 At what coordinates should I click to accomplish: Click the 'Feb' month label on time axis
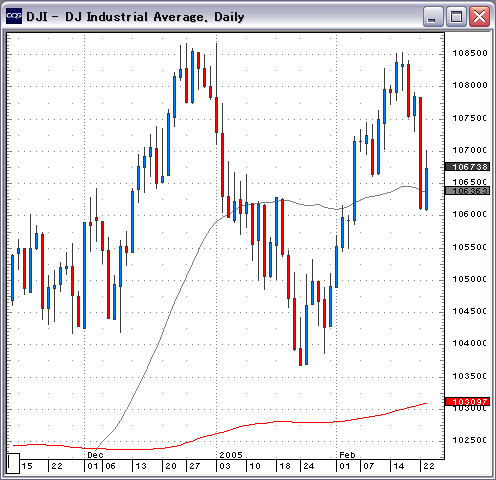tap(347, 455)
